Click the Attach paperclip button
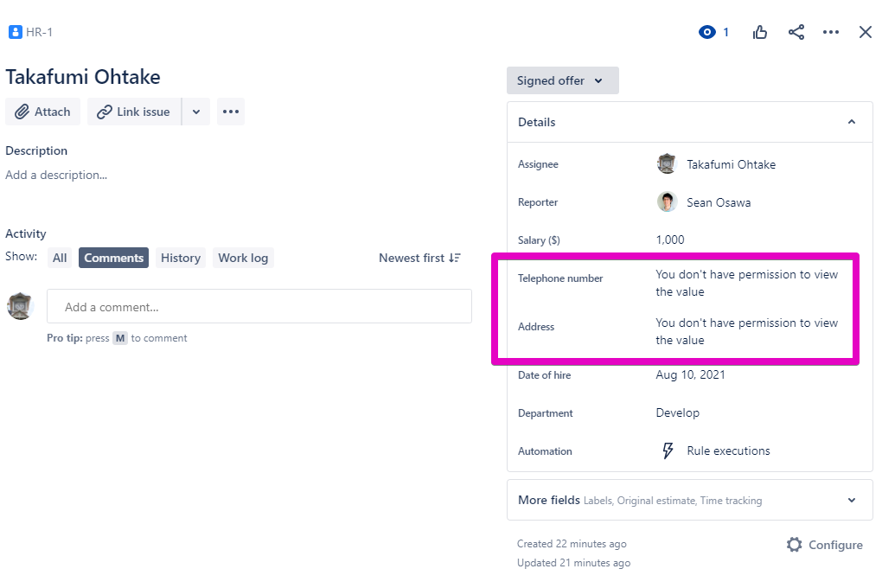882x588 pixels. coord(43,112)
